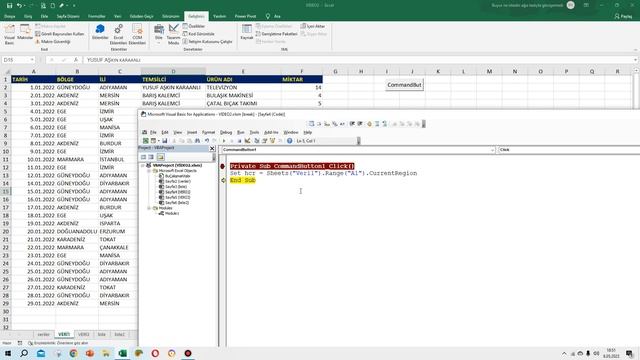Viewport: 640px width, 360px height.
Task: Toggle the breakpoint dot on Private Sub line
Action: [x=222, y=166]
